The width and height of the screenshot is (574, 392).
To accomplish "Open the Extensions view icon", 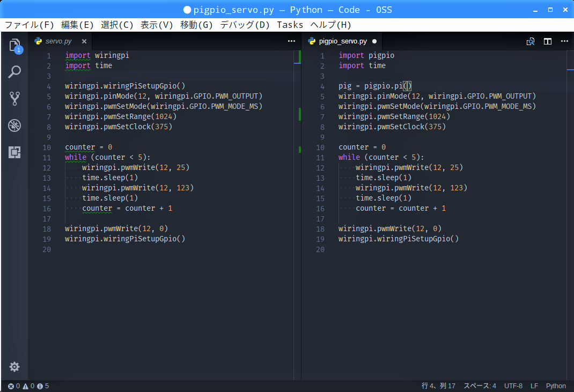I will [14, 152].
